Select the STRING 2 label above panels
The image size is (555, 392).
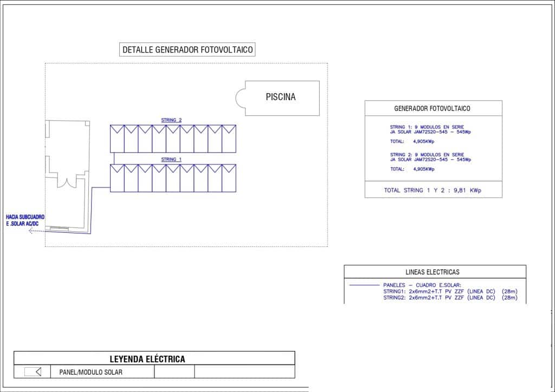coord(171,120)
